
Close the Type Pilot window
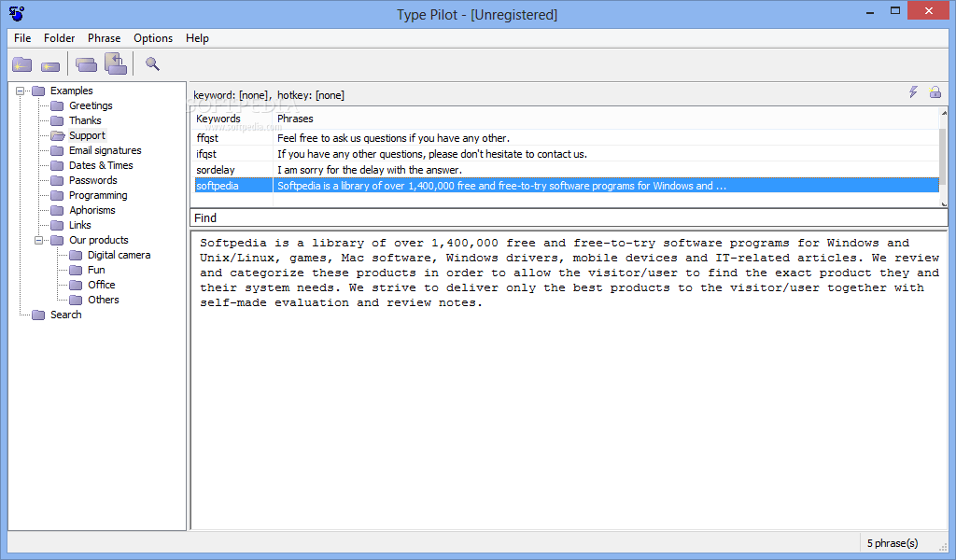tap(929, 11)
